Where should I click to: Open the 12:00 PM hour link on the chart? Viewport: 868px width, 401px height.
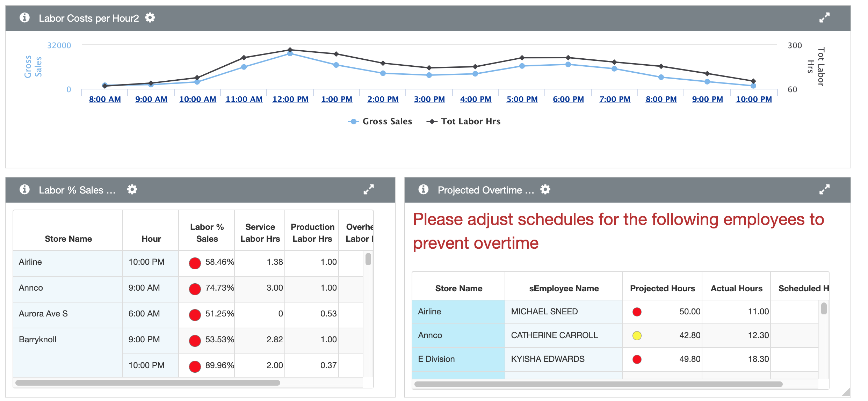(x=290, y=99)
